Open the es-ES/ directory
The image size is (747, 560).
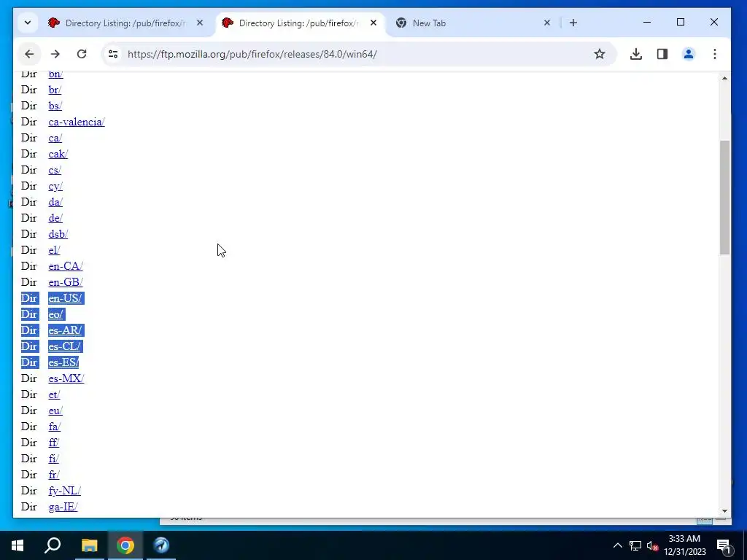click(x=63, y=362)
